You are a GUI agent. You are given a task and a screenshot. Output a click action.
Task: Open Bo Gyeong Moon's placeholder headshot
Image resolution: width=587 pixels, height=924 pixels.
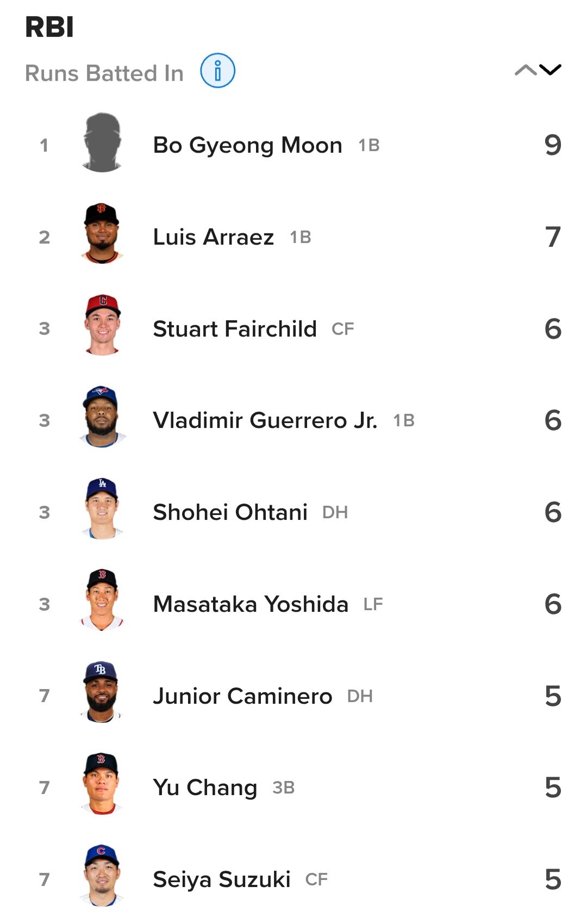(x=102, y=142)
